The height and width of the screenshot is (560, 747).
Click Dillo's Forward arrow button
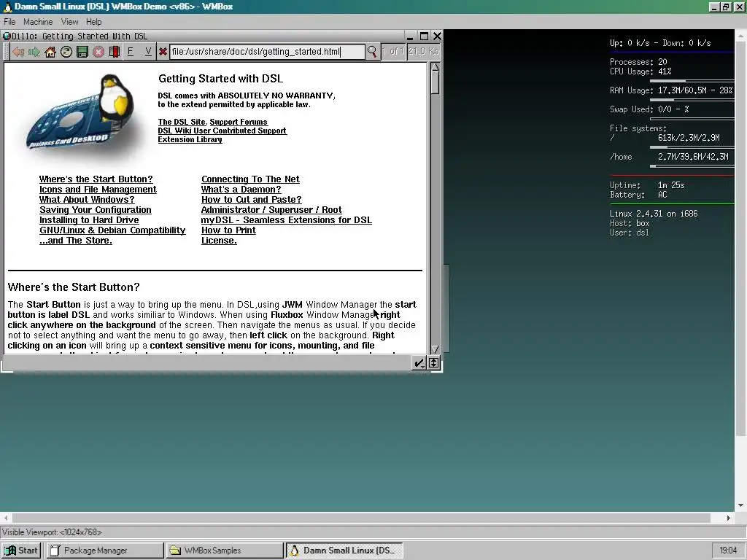(34, 52)
